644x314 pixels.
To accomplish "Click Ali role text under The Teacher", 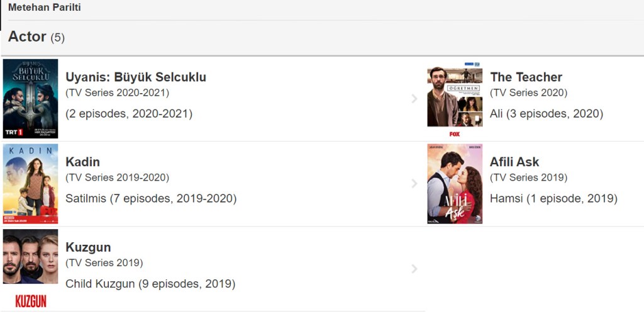I will tap(546, 114).
